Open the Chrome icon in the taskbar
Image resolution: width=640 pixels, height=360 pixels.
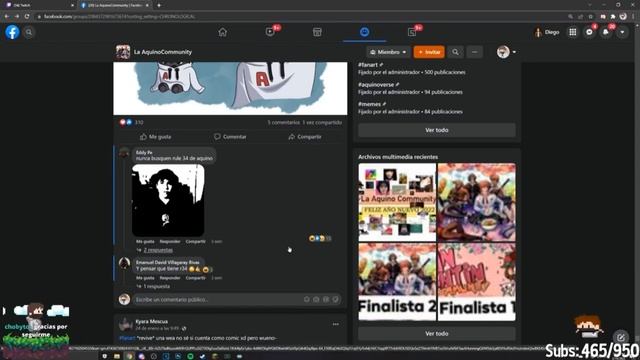tap(129, 356)
